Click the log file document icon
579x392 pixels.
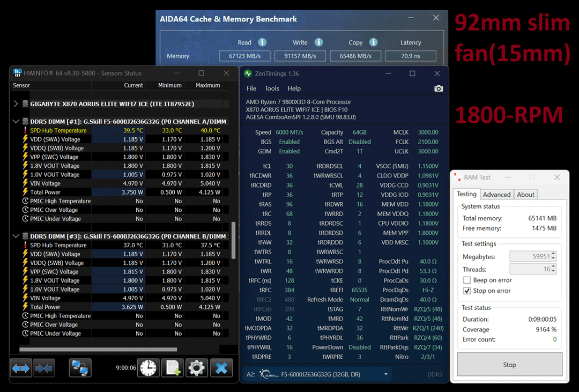[x=173, y=368]
